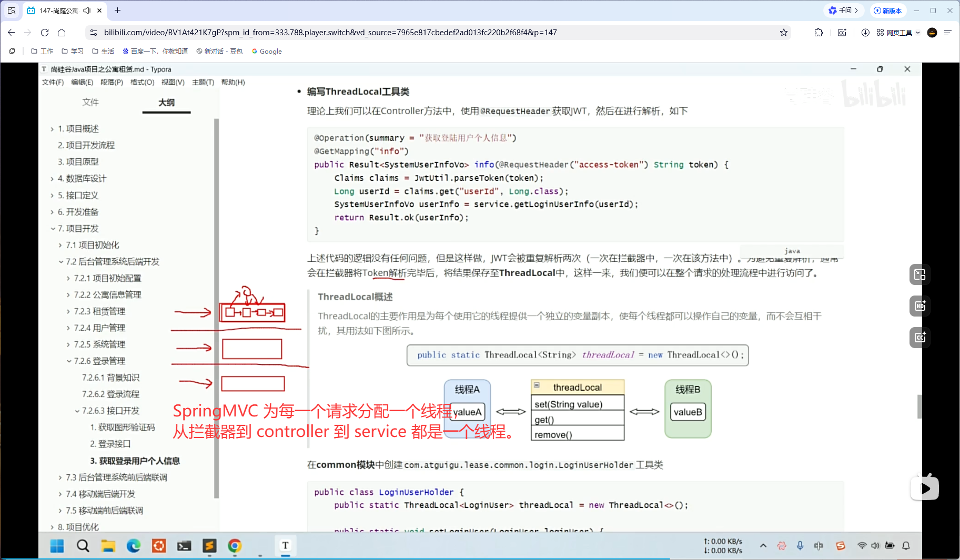Screen dimensions: 960x560
Task: Open the browser downloads icon
Action: pyautogui.click(x=865, y=33)
